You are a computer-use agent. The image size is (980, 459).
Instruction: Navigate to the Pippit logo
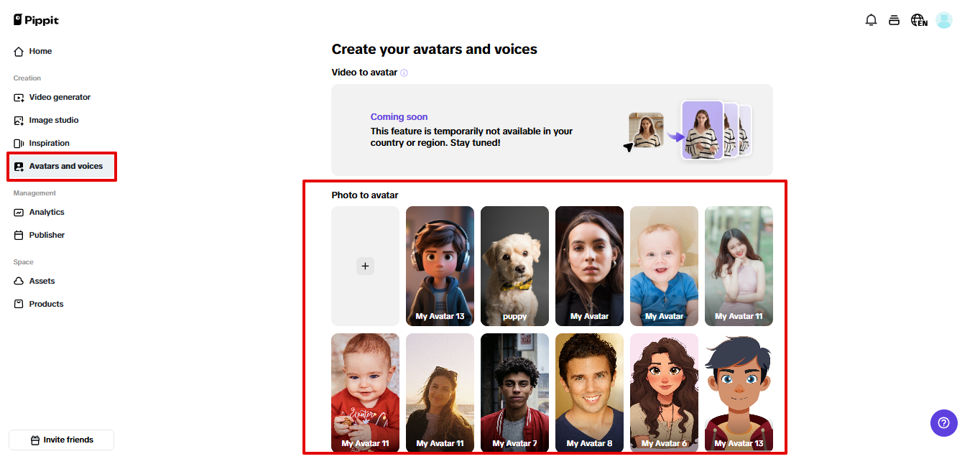coord(35,19)
